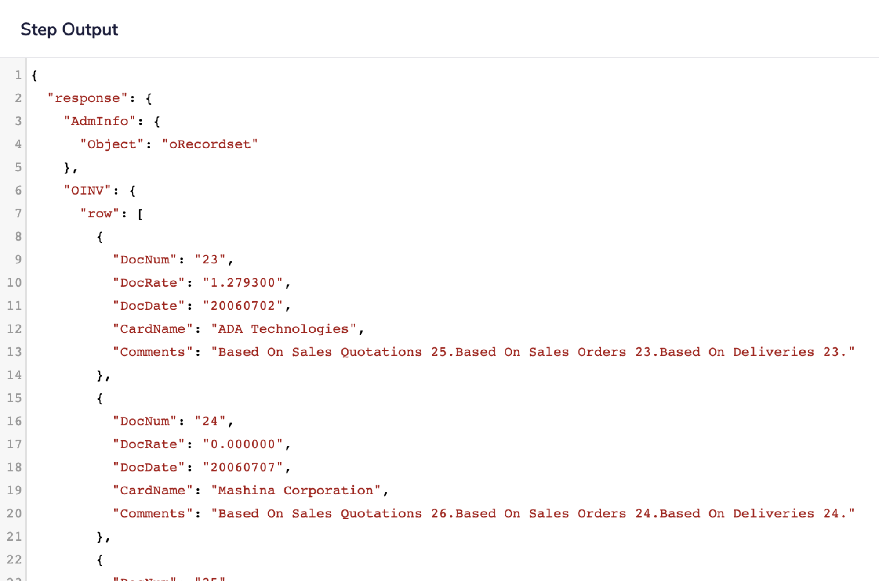
Task: Click the "oRecordset" value
Action: coord(210,144)
